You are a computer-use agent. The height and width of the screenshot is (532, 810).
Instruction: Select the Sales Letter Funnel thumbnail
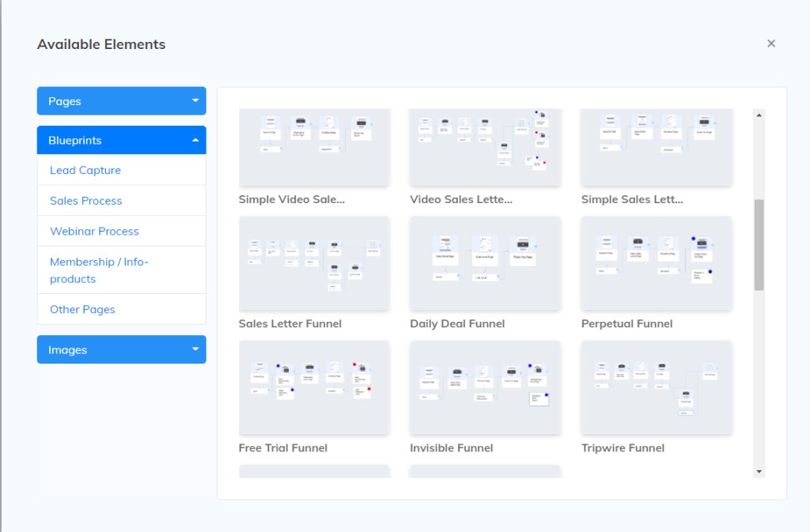(x=314, y=263)
